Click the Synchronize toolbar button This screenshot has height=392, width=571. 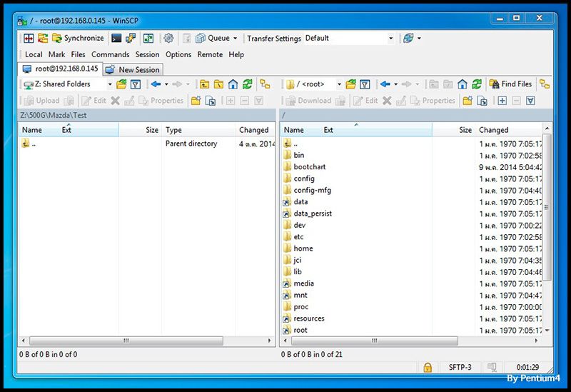click(x=78, y=38)
